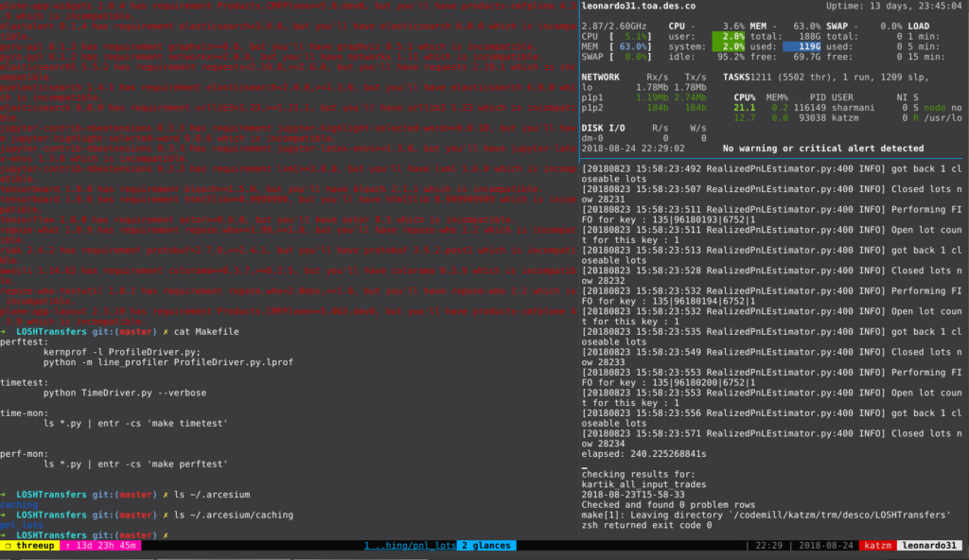Select the tmux window 2 glances tab

point(486,546)
